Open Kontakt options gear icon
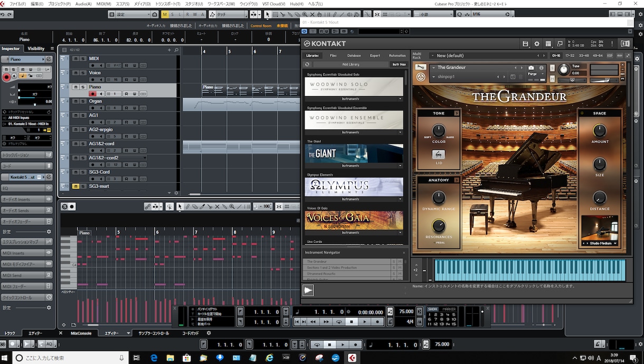Viewport: 644px width, 364px height. point(537,44)
